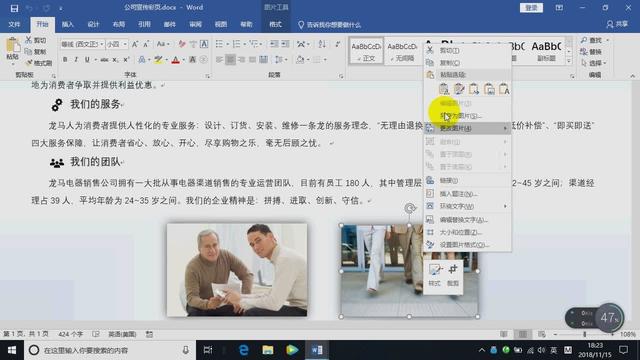The width and height of the screenshot is (640, 360).
Task: Expand the Styles gallery More arrow
Action: click(569, 61)
